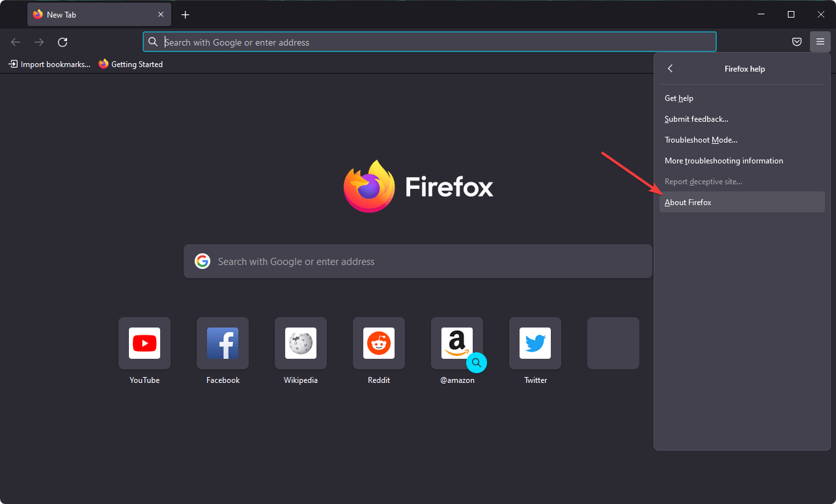
Task: Launch the Getting Started bookmark
Action: pyautogui.click(x=130, y=64)
